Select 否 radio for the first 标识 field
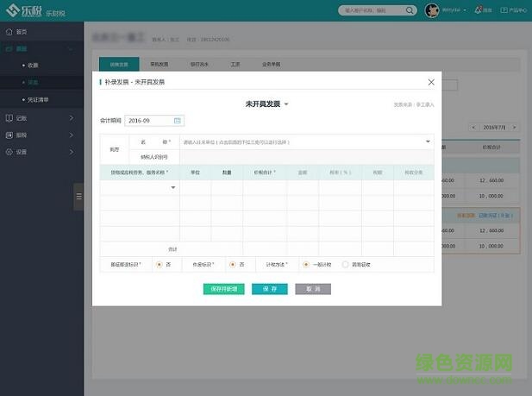The image size is (532, 396). pyautogui.click(x=160, y=265)
